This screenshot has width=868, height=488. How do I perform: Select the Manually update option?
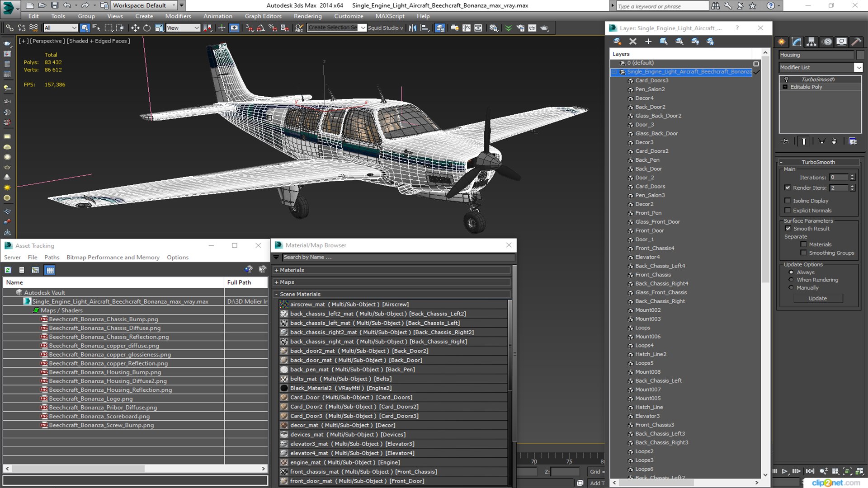[x=791, y=288]
